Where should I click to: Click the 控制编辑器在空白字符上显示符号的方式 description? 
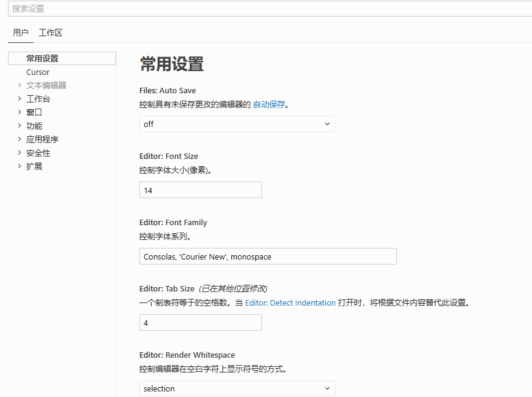213,369
